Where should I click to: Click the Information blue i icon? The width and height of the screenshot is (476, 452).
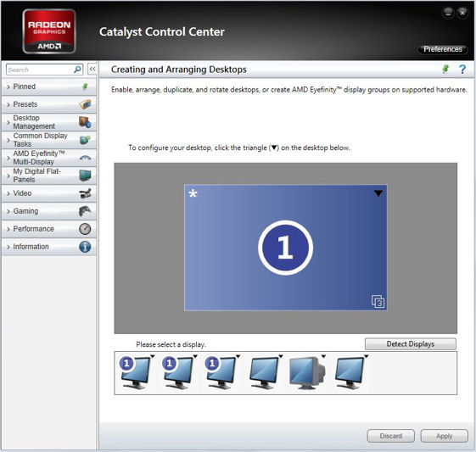pyautogui.click(x=85, y=247)
